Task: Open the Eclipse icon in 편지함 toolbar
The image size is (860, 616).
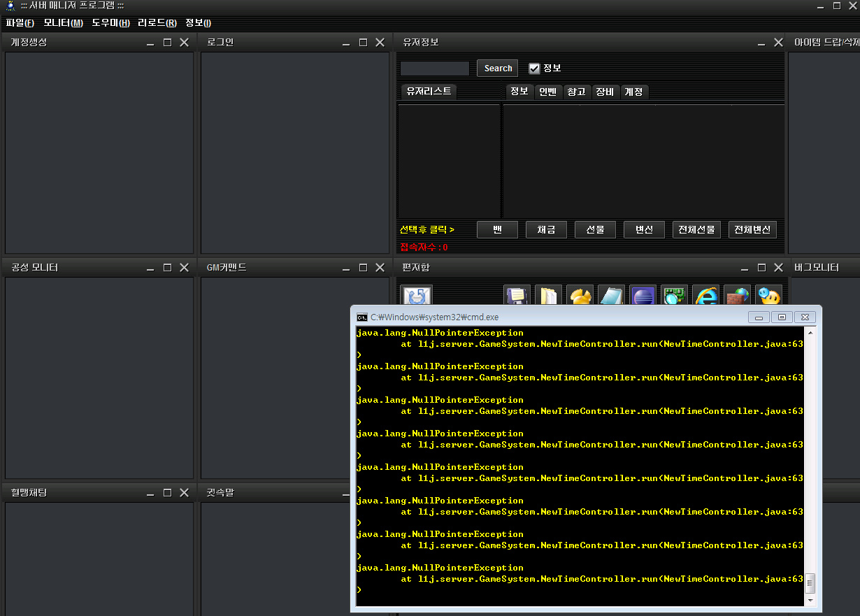Action: point(643,296)
